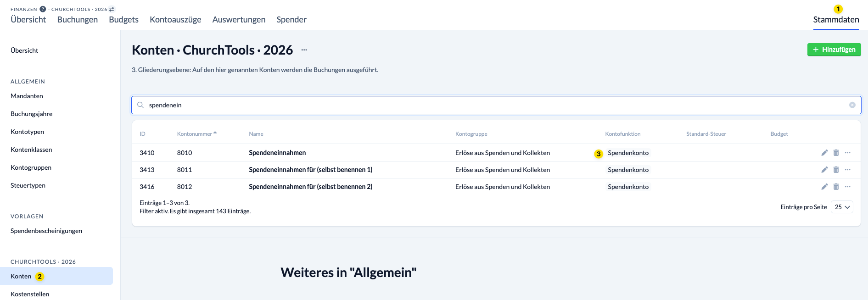Viewport: 868px width, 300px height.
Task: Open Kostenstellen in the sidebar
Action: [30, 294]
